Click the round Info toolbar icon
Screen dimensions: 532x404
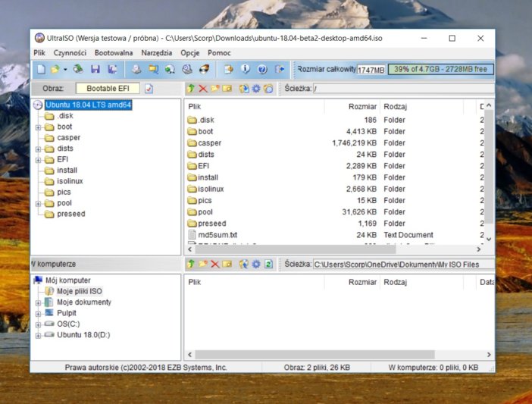(246, 69)
